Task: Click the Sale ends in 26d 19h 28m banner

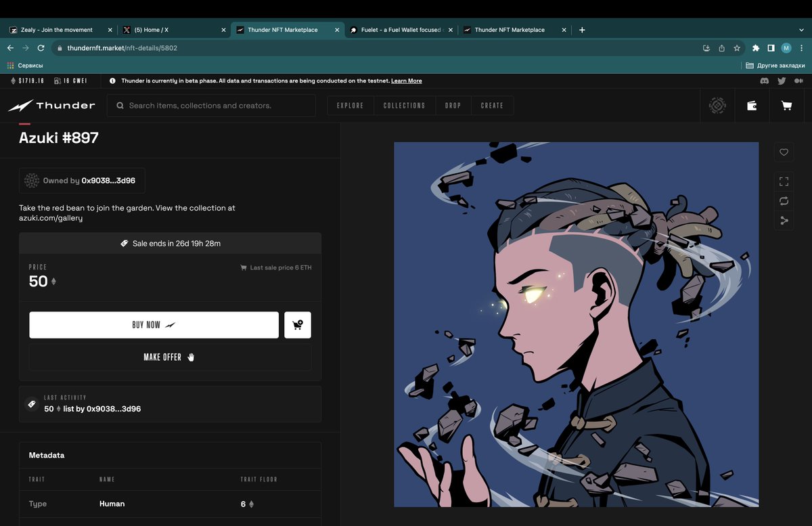Action: 170,243
